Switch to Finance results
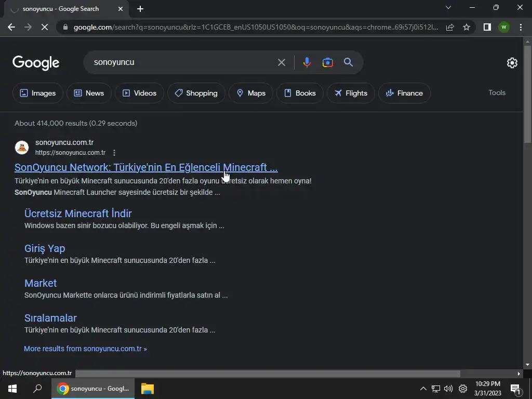This screenshot has height=399, width=532. (404, 93)
